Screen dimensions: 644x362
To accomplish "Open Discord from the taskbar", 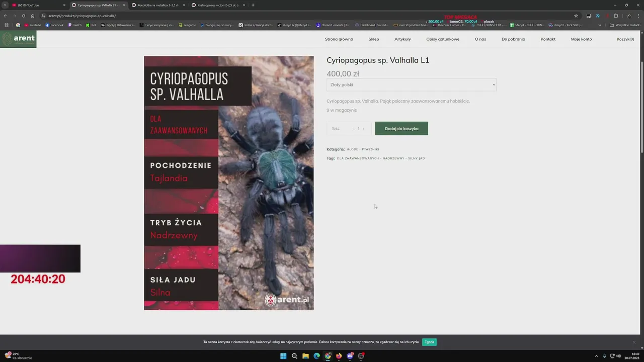I will point(350,356).
